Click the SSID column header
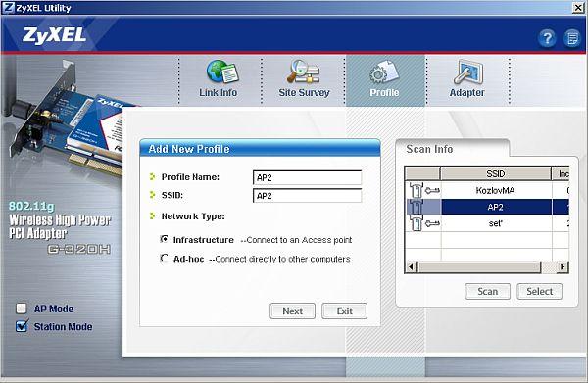The height and width of the screenshot is (383, 588). tap(496, 174)
